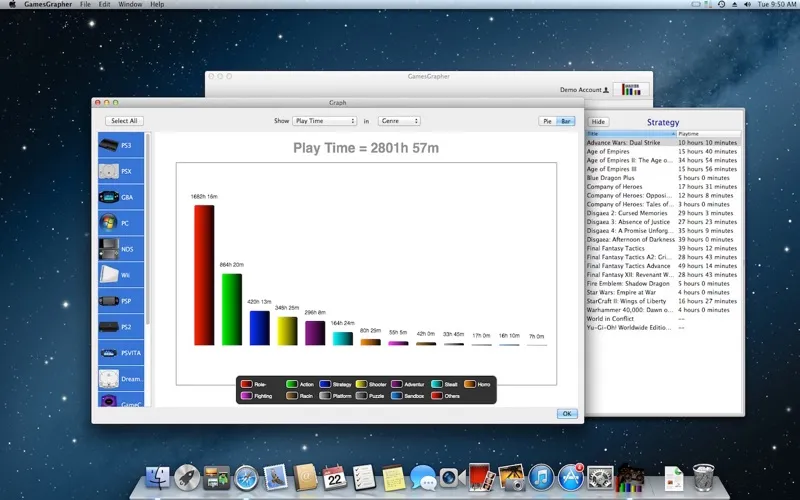
Task: Open the File menu
Action: tap(85, 4)
